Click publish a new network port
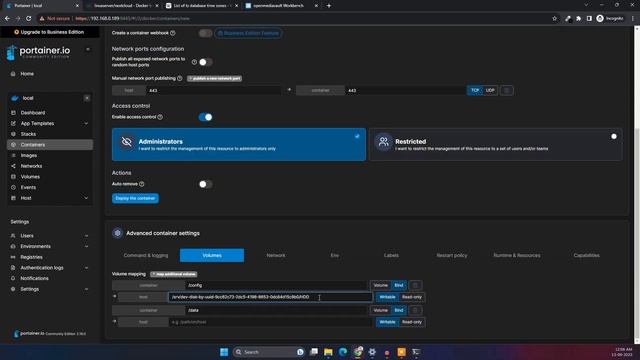This screenshot has width=640, height=360. tap(215, 78)
